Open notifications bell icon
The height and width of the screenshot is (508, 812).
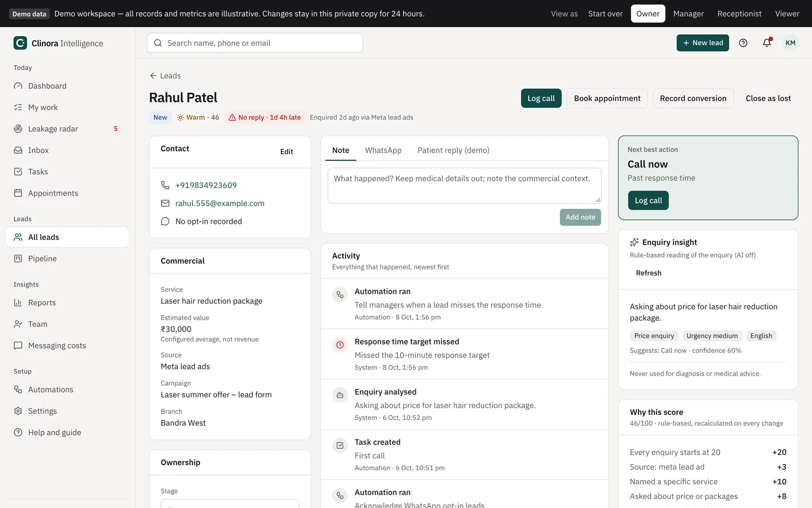click(767, 42)
